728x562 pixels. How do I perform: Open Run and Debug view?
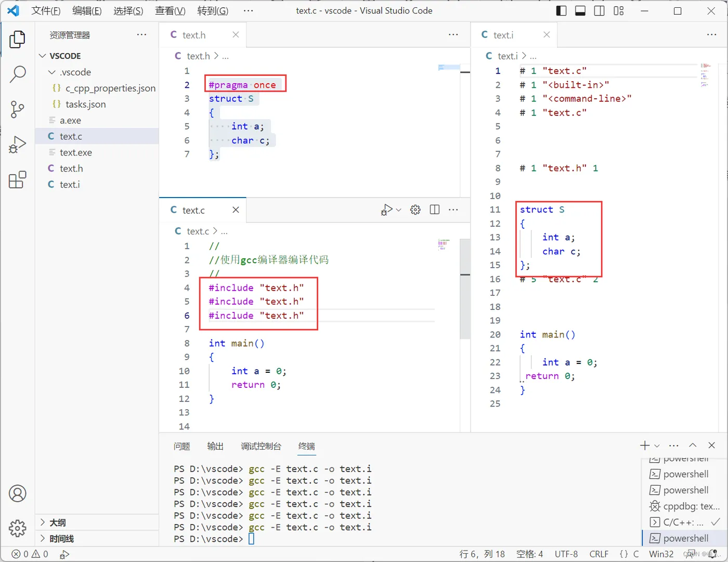click(x=18, y=145)
